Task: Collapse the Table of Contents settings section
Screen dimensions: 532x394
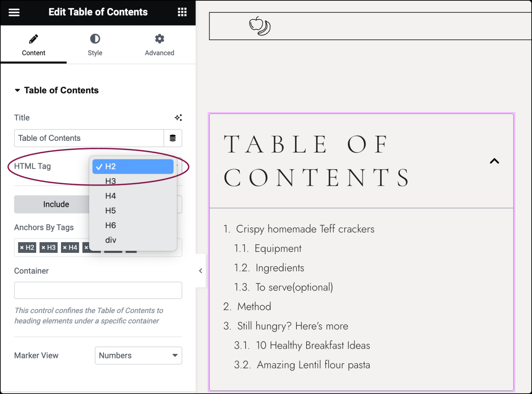Action: 18,90
